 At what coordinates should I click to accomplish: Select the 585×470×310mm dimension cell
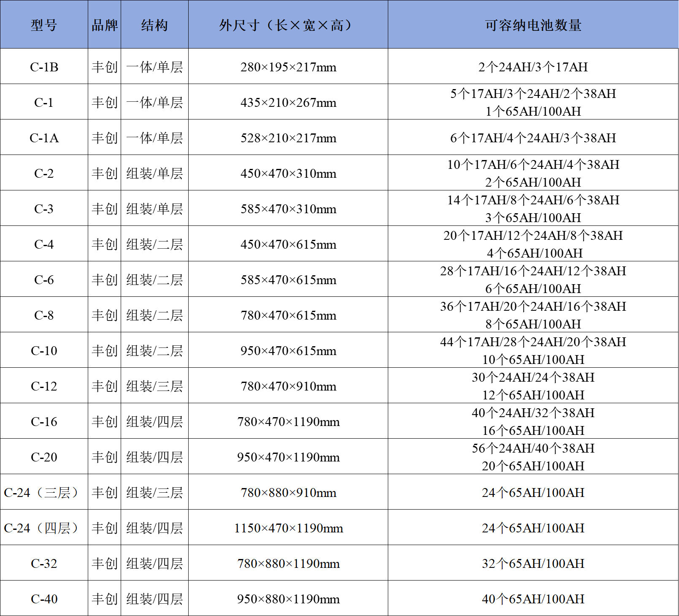pyautogui.click(x=288, y=209)
